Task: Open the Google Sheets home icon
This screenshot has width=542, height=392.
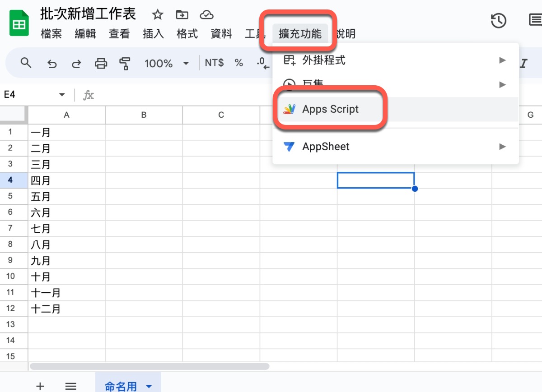Action: [19, 23]
